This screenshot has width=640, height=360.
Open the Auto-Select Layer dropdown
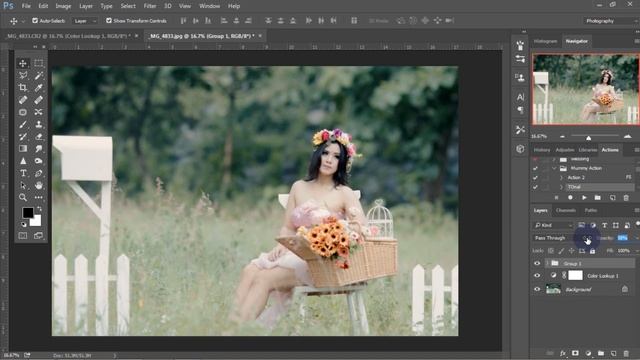[x=85, y=21]
